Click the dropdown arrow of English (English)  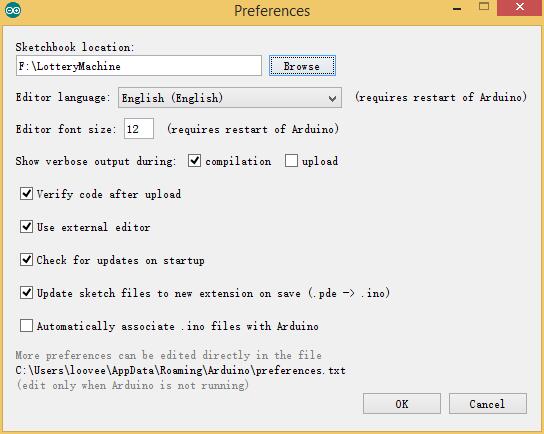[x=332, y=99]
